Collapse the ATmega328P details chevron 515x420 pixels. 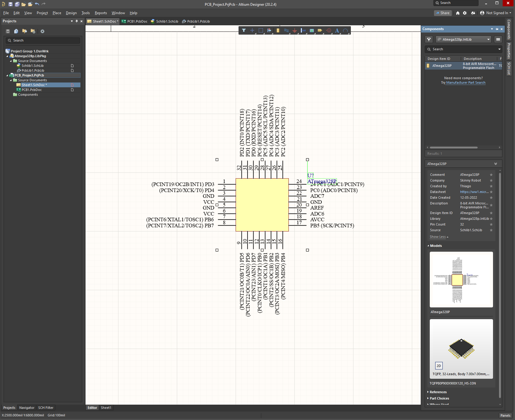496,164
